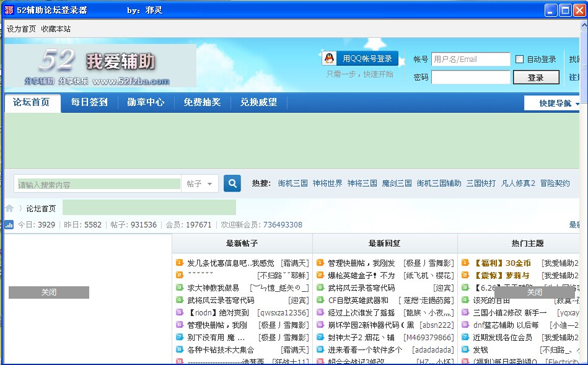The image size is (588, 365).
Task: Click the 热门主题 column header
Action: 527,244
